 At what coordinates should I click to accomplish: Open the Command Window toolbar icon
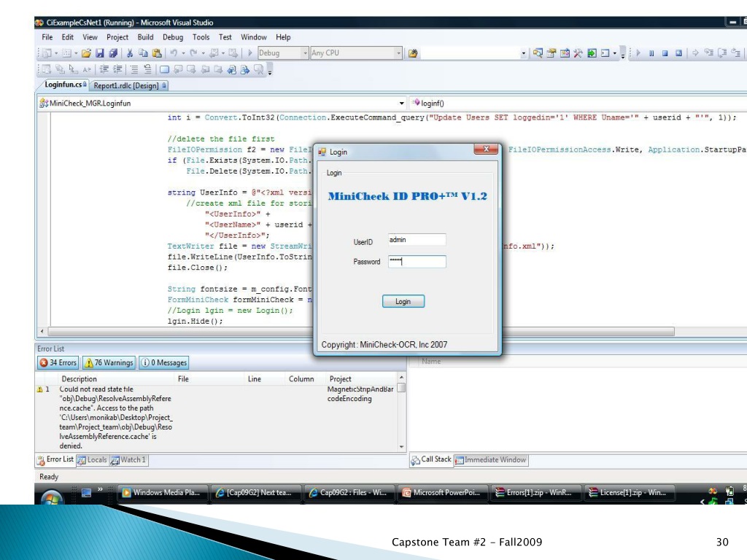point(605,53)
